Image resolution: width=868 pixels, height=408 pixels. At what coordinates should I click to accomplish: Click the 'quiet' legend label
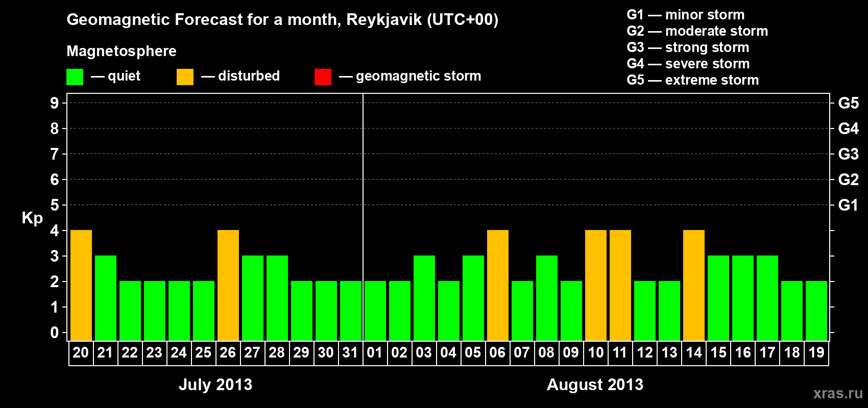[x=124, y=76]
